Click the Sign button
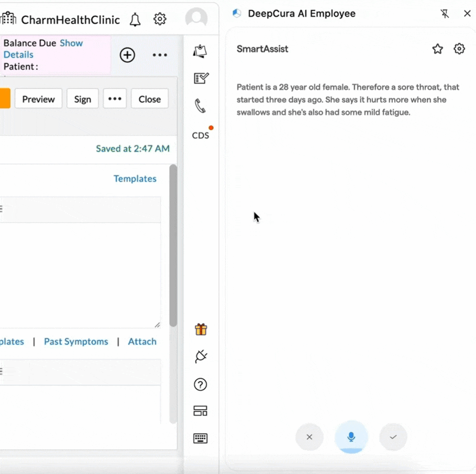The width and height of the screenshot is (476, 474). coord(83,99)
